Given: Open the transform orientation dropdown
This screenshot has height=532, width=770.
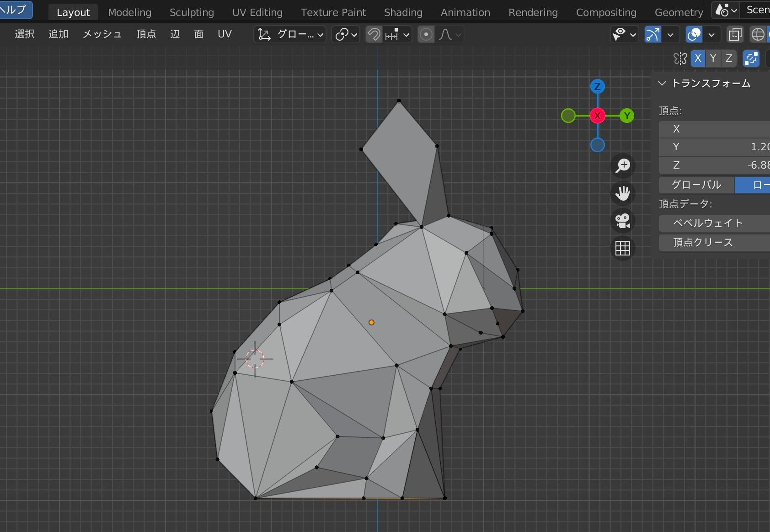Looking at the screenshot, I should coord(290,34).
